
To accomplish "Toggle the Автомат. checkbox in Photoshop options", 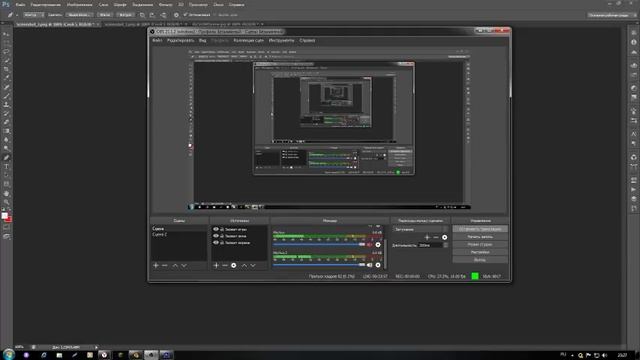I will 185,15.
